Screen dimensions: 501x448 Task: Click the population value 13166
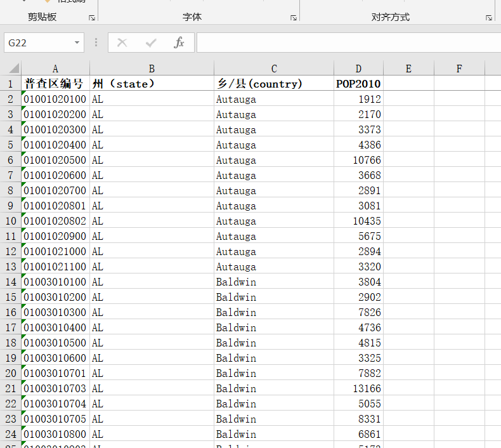(358, 388)
